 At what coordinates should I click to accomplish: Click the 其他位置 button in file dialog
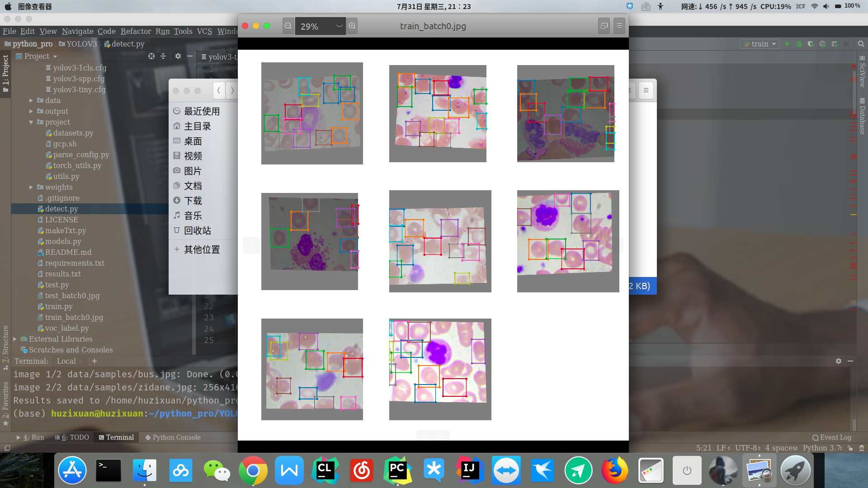coord(202,249)
